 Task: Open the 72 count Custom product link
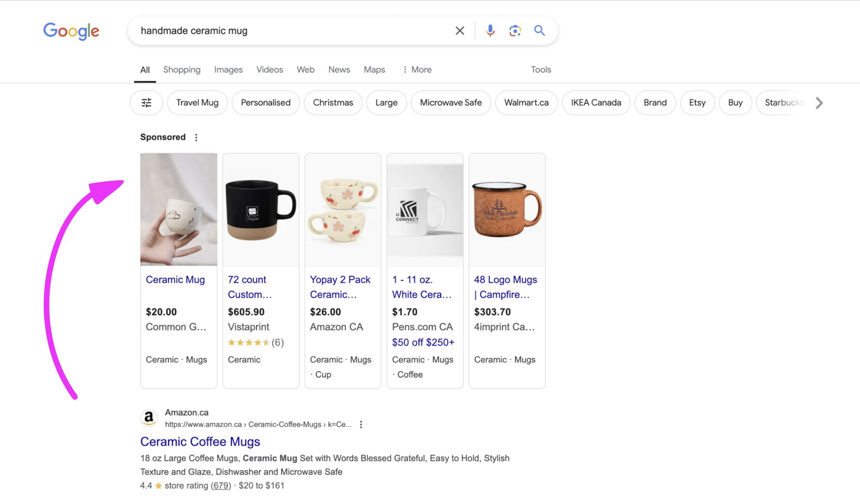[x=250, y=287]
